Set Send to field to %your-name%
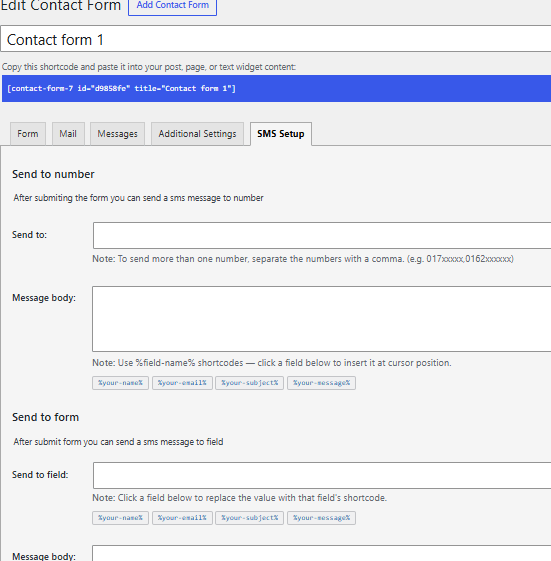The image size is (551, 561). [x=120, y=518]
